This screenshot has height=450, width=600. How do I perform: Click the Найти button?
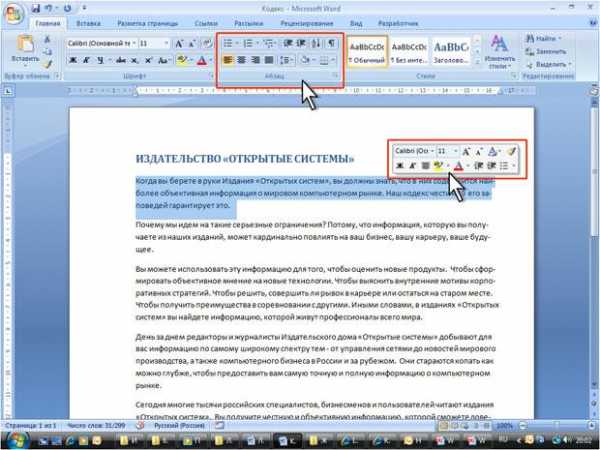[x=545, y=38]
